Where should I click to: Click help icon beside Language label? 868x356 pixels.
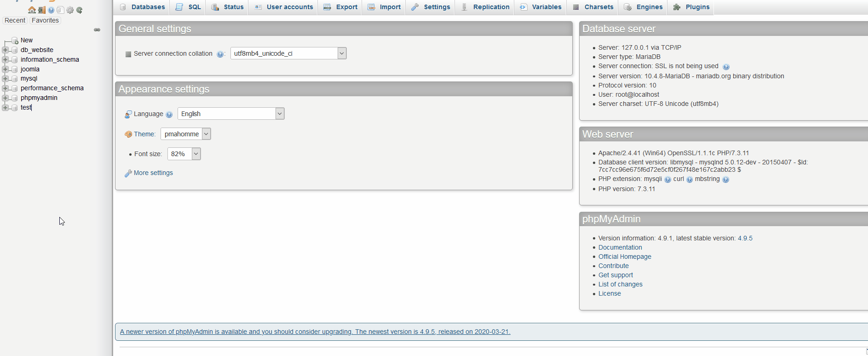pos(169,115)
